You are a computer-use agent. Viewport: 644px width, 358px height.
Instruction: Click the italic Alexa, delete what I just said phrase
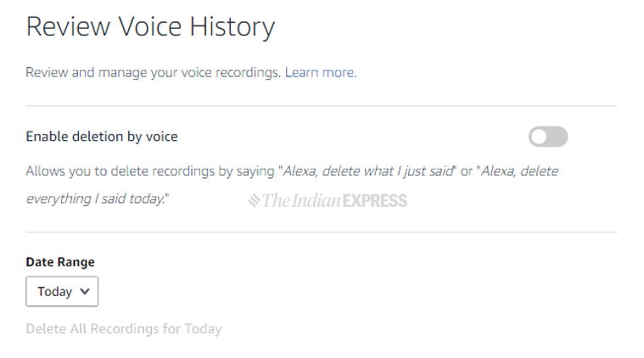point(368,171)
